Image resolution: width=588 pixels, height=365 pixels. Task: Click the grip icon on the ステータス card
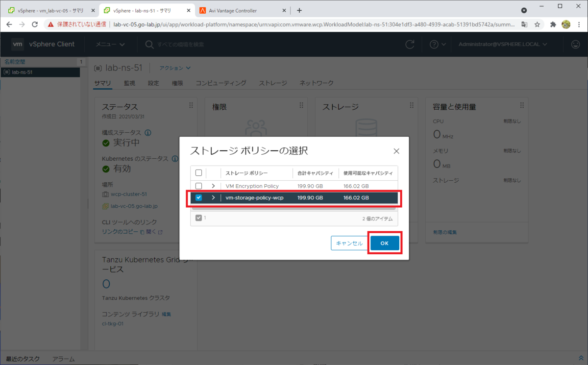tap(192, 104)
